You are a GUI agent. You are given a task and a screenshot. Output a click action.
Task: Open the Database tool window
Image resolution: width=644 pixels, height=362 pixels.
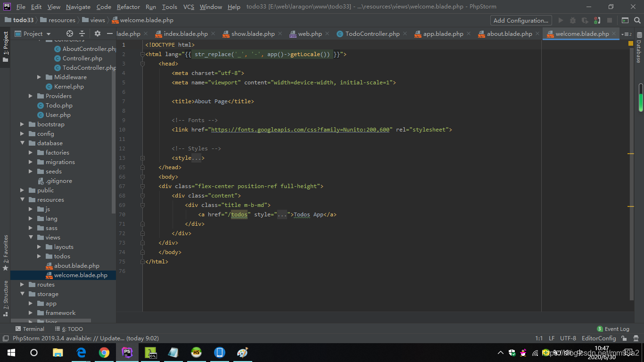(639, 48)
